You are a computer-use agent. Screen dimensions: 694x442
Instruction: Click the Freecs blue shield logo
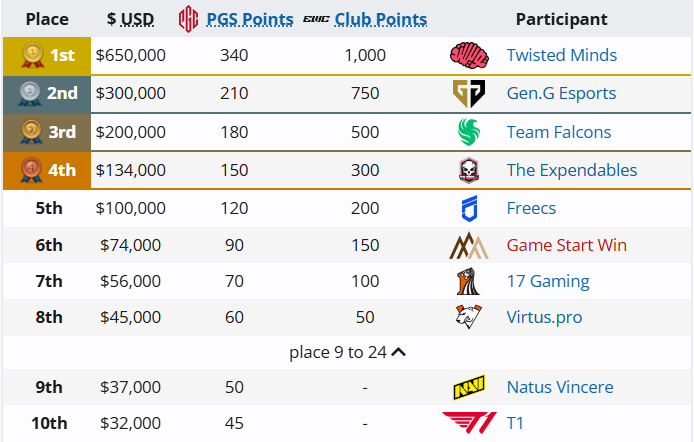pyautogui.click(x=469, y=208)
